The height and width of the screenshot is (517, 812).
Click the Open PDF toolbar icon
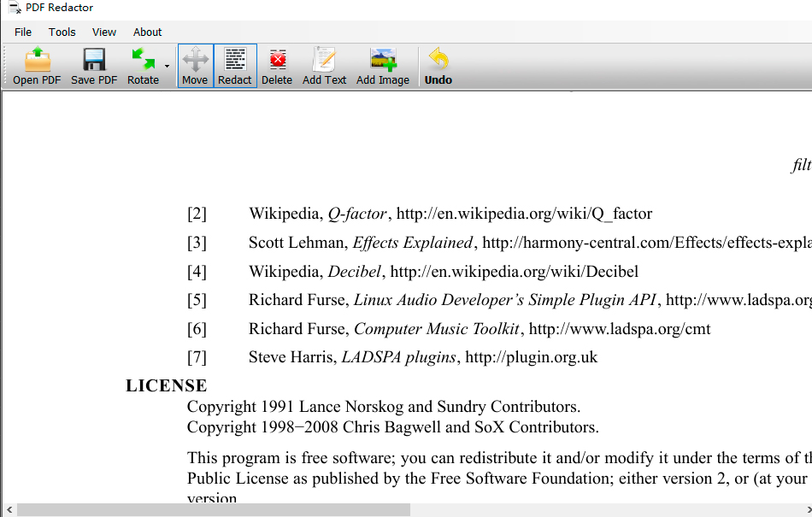point(38,59)
